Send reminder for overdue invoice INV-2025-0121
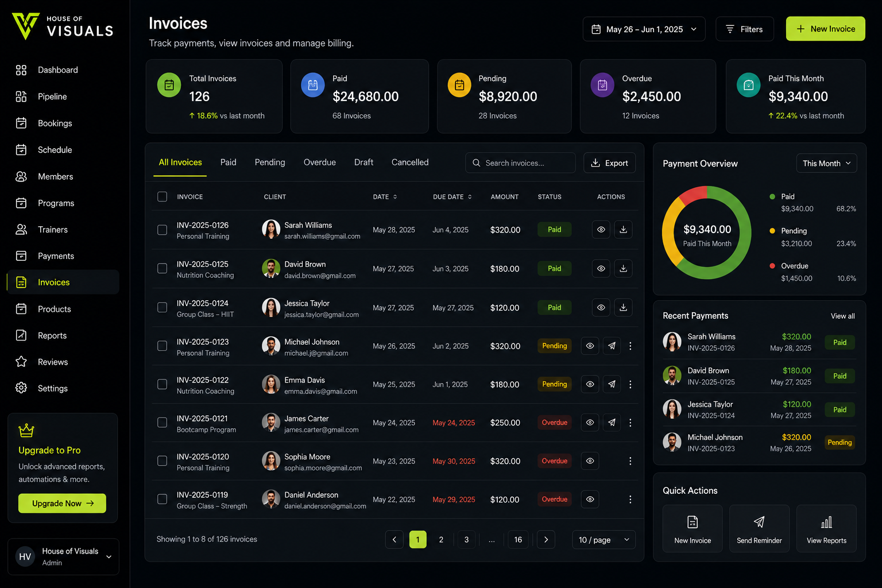 pos(612,423)
